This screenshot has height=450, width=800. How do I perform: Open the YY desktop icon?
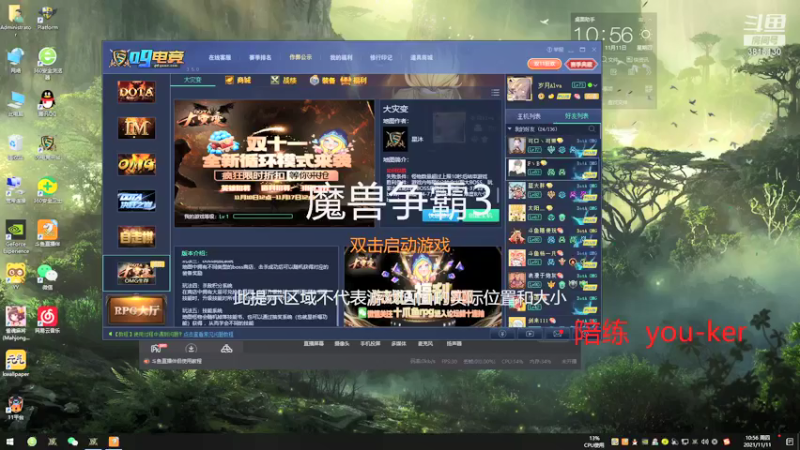pyautogui.click(x=15, y=276)
